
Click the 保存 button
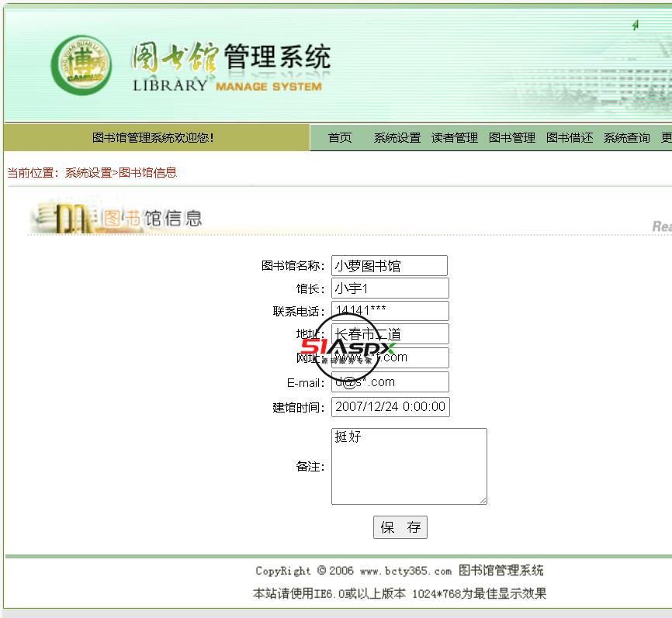(400, 527)
